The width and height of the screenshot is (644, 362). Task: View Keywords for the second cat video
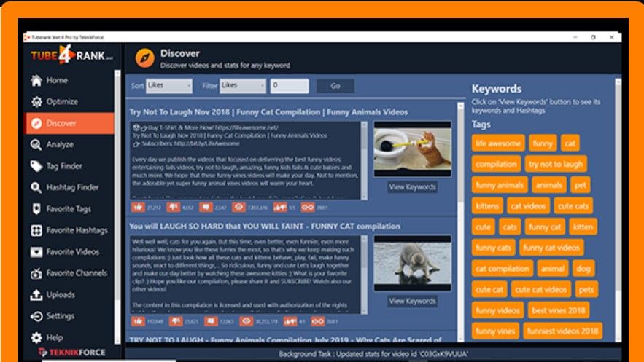coord(412,301)
